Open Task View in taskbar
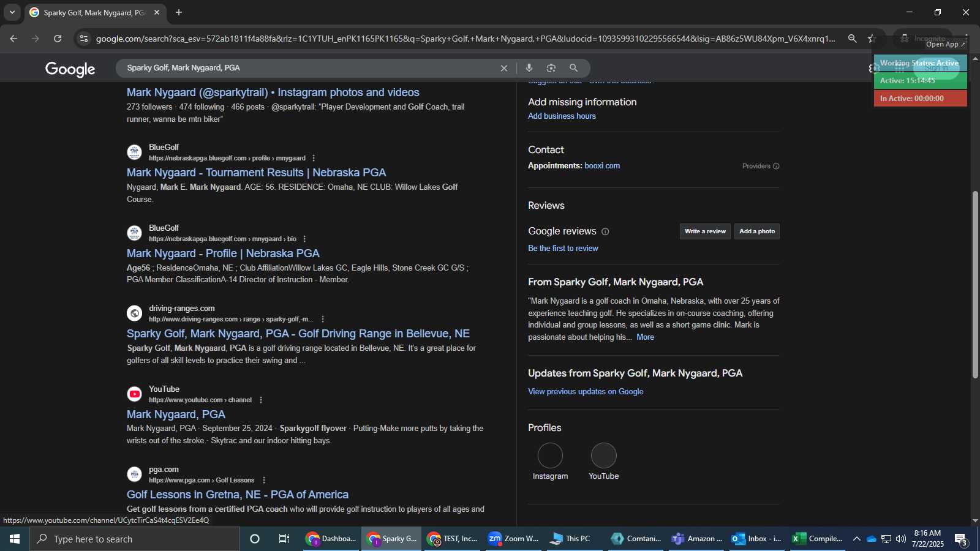 284,539
